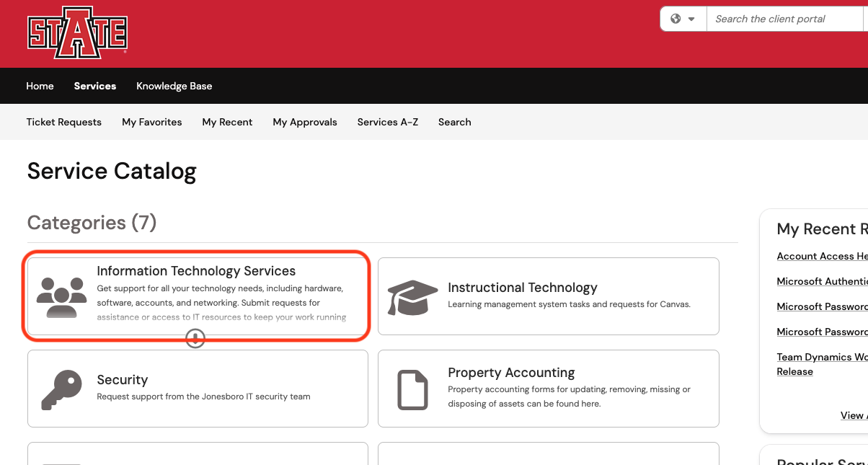Click the people icon for Information Technology Services
Image resolution: width=868 pixels, height=465 pixels.
(62, 296)
